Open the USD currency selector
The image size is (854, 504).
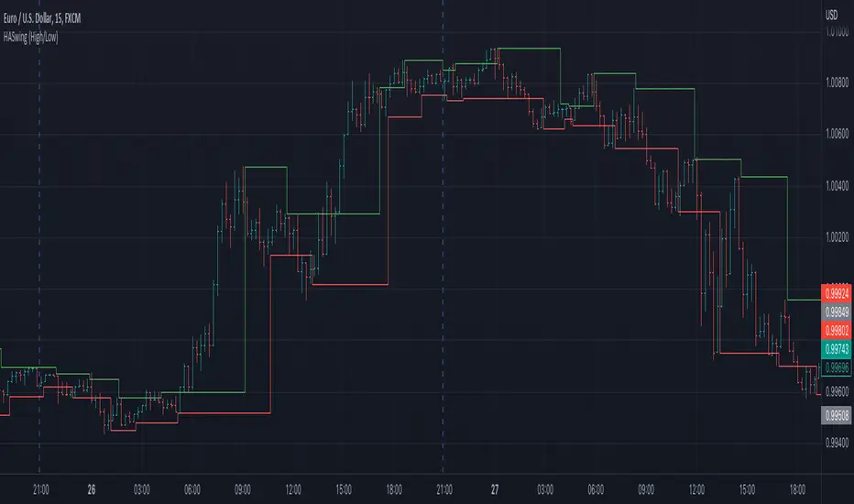(832, 16)
